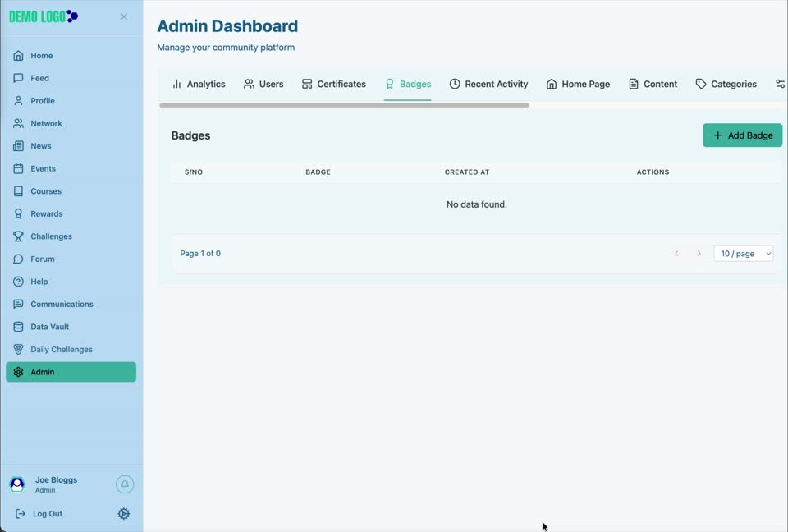
Task: Click Joe Bloggs avatar image
Action: click(x=17, y=484)
